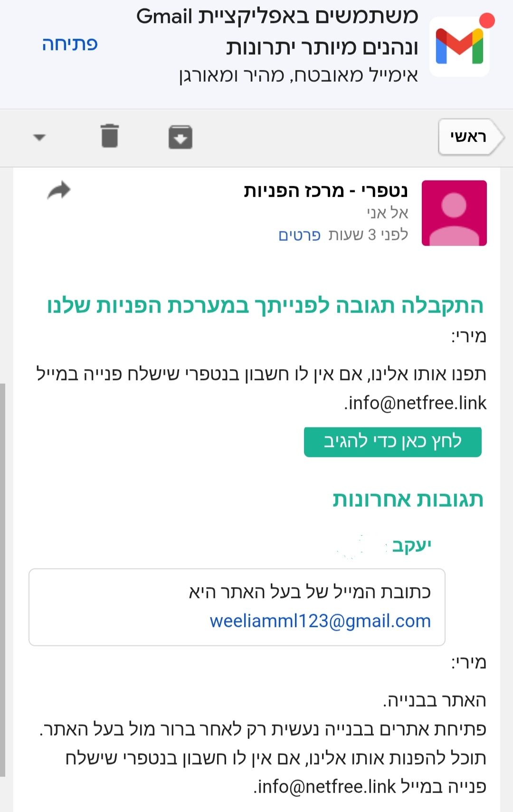
Task: Click the gray scrollbar on the left edge
Action: click(3, 579)
